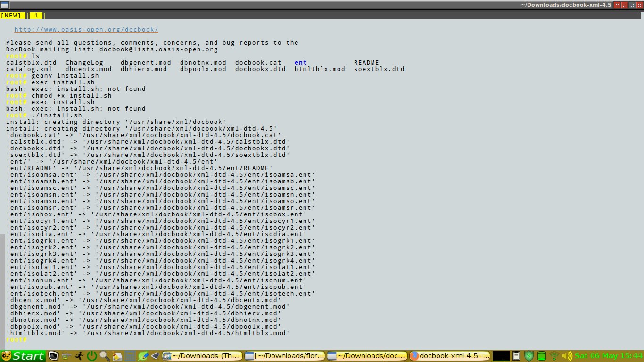
Task: Click the final 'htmltblx.mod' install output line
Action: 148,333
